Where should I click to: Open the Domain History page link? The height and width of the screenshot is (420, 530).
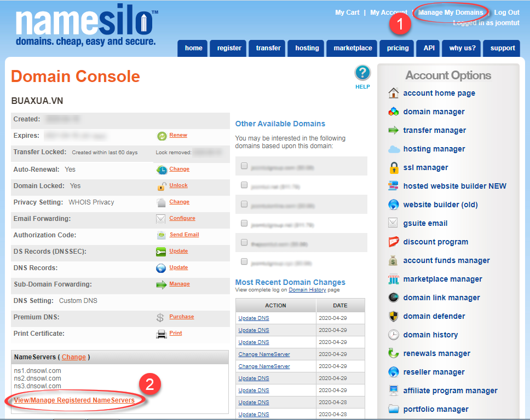pyautogui.click(x=307, y=290)
